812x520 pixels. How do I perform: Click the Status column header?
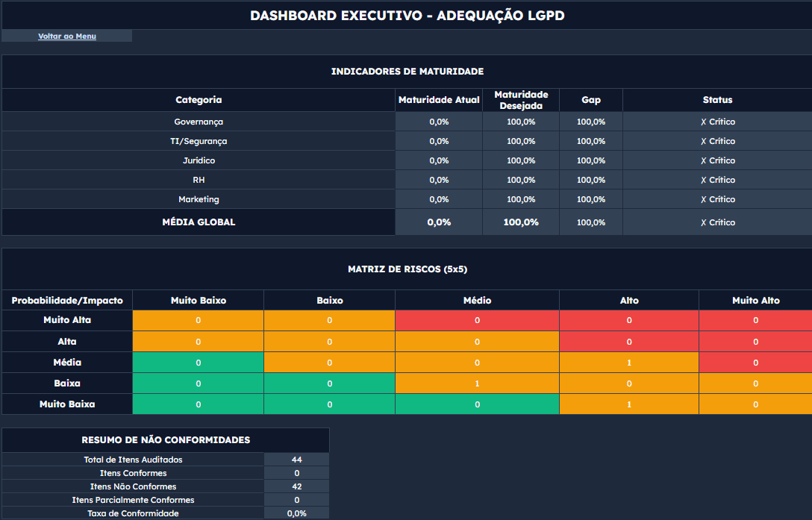coord(717,100)
